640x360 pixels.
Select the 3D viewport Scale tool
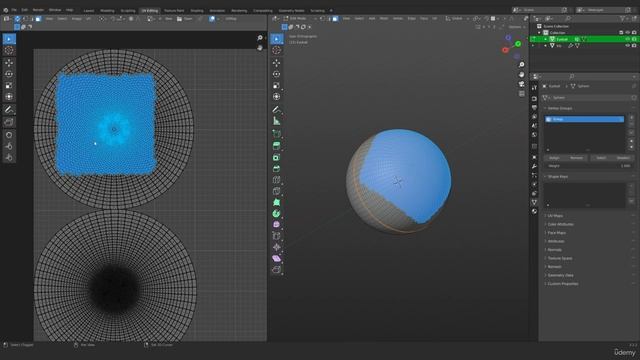277,86
